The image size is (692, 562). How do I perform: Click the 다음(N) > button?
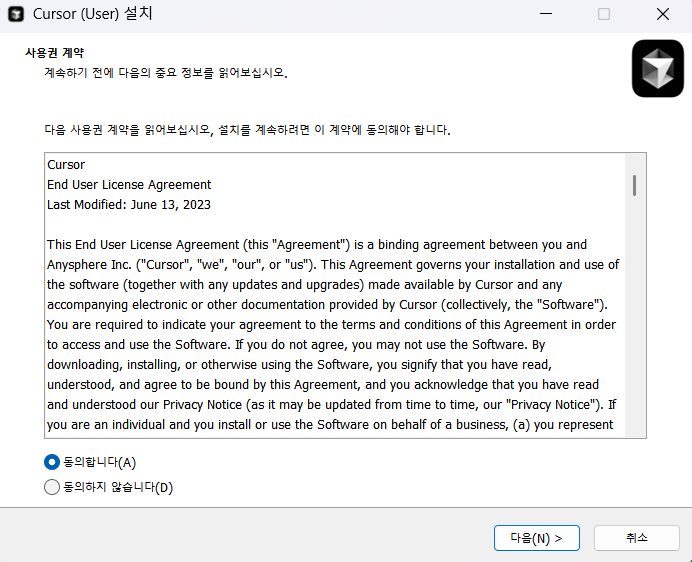(x=537, y=538)
